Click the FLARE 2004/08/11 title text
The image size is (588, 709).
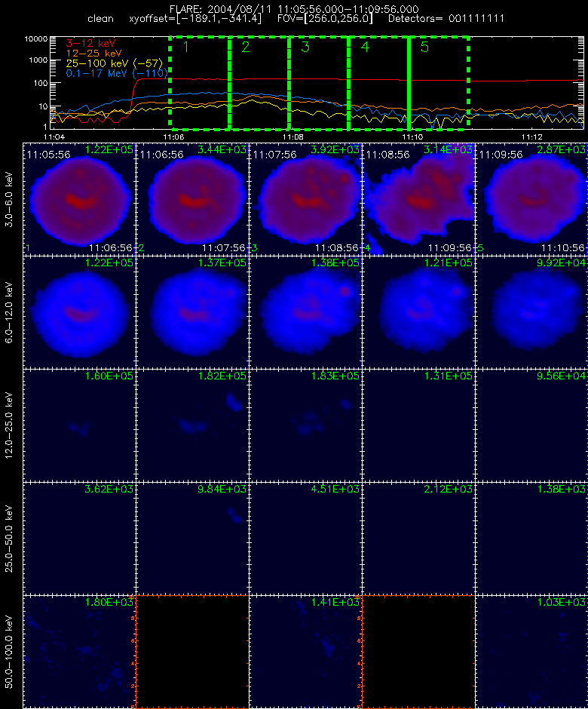[x=294, y=9]
